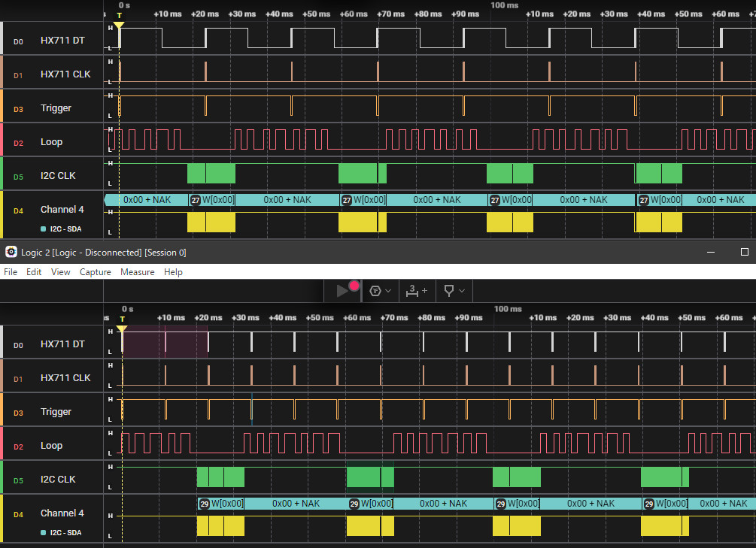Open the Measure menu

click(x=138, y=272)
